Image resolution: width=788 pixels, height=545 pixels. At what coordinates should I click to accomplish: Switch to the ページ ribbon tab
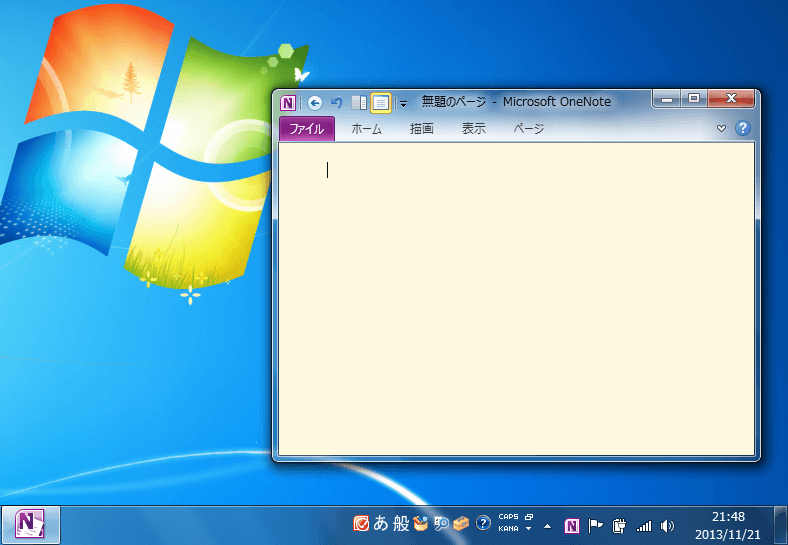click(528, 129)
